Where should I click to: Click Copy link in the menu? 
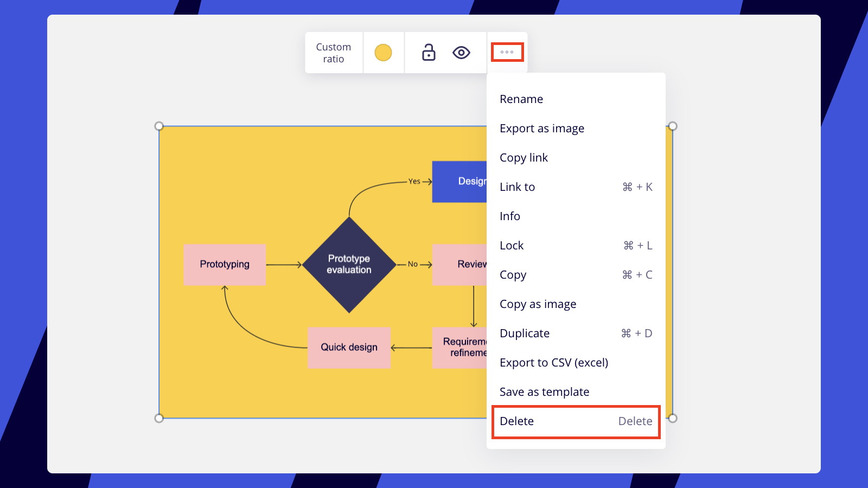click(524, 158)
